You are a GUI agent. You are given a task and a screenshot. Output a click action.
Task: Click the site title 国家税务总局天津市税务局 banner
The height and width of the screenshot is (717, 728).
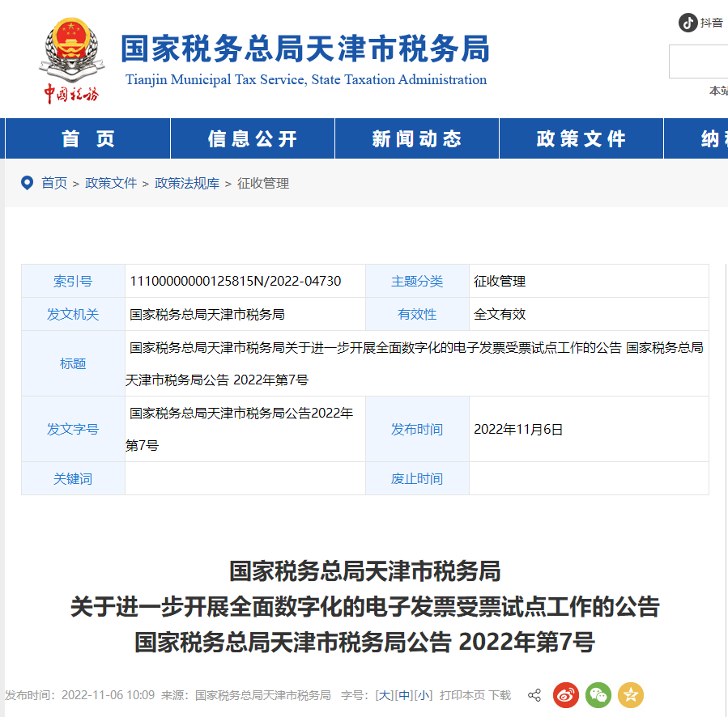(x=305, y=49)
